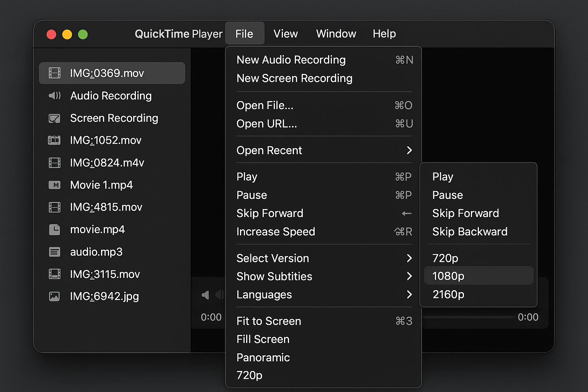Click the Screen Recording display icon
Viewport: 588px width, 392px height.
point(55,118)
